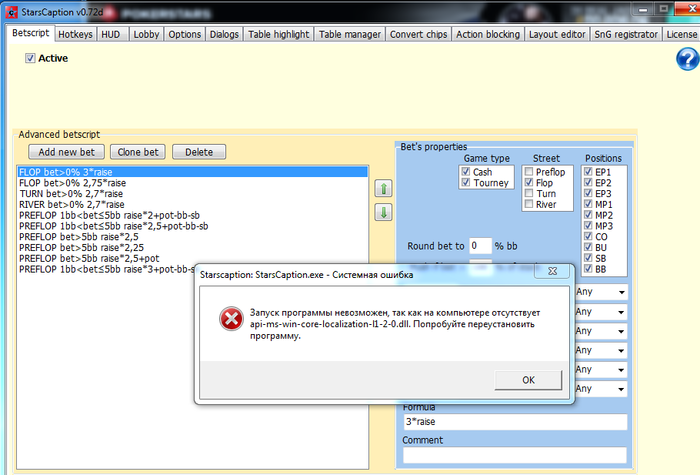Toggle the EP3 position checkbox
This screenshot has width=700, height=475.
(588, 193)
